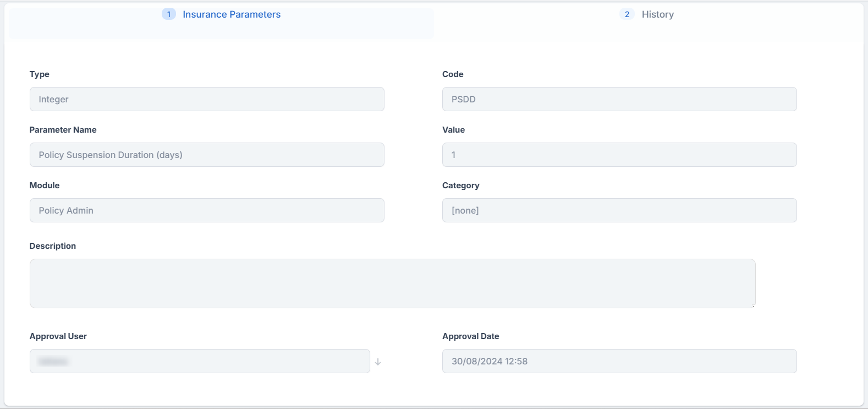Click the Category label text
This screenshot has height=409, width=868.
[460, 186]
